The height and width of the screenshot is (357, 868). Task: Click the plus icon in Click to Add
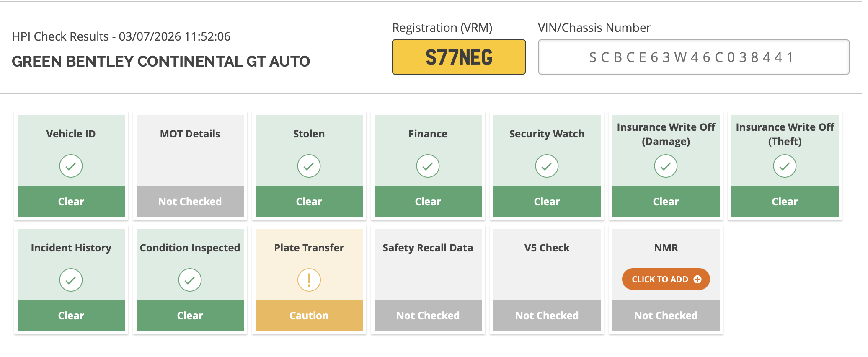697,279
